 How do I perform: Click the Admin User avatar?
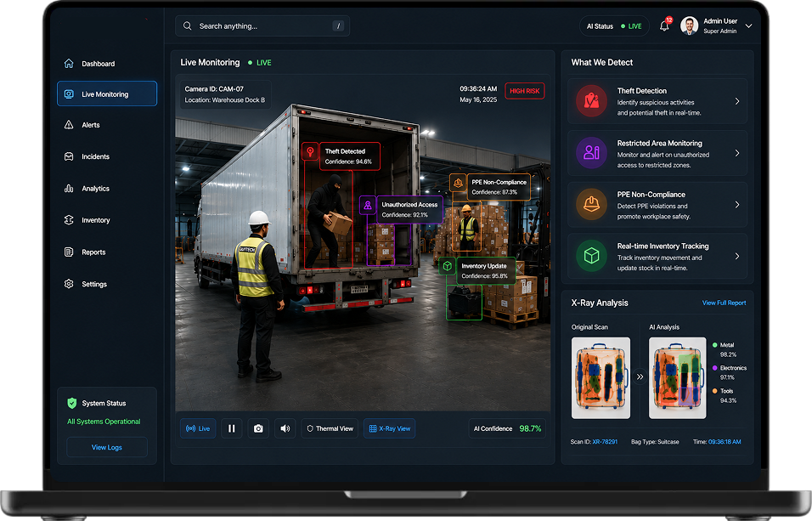click(x=690, y=25)
